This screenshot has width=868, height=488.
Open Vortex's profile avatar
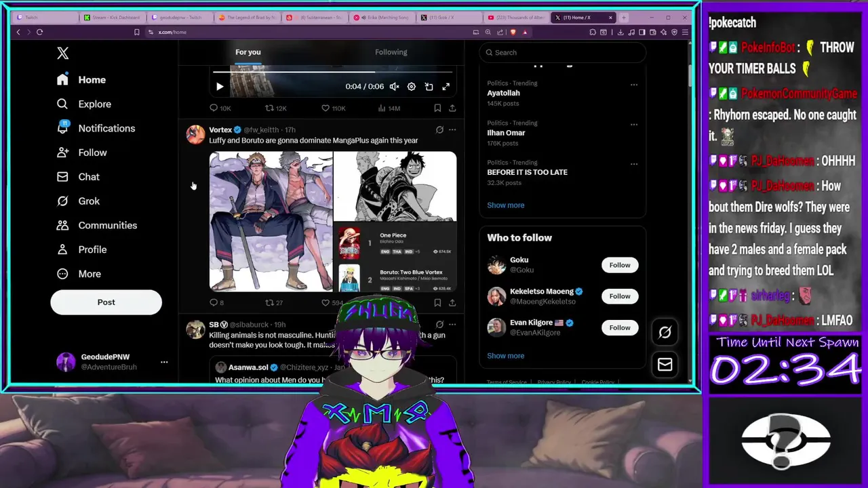(195, 134)
